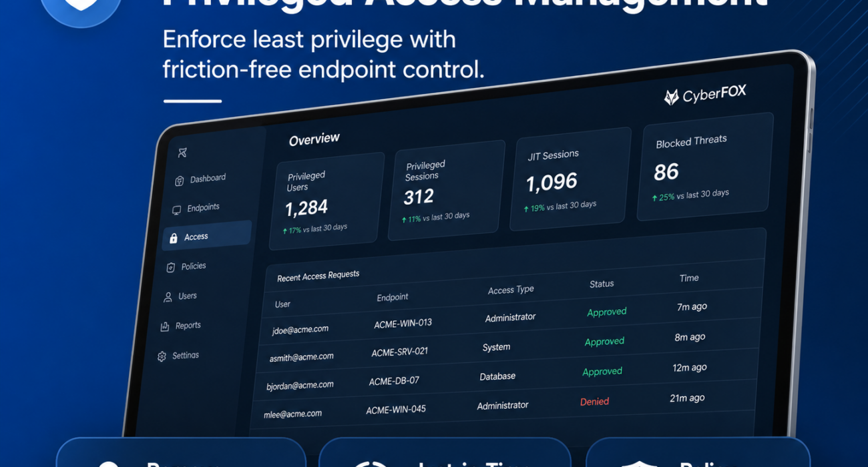
Task: Select user asmith@acme.com
Action: 302,358
